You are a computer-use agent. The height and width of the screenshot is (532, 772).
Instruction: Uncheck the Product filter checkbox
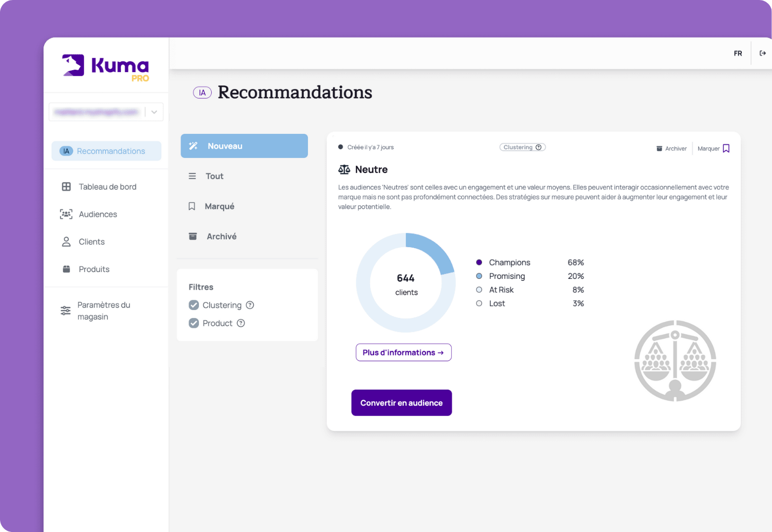point(194,323)
